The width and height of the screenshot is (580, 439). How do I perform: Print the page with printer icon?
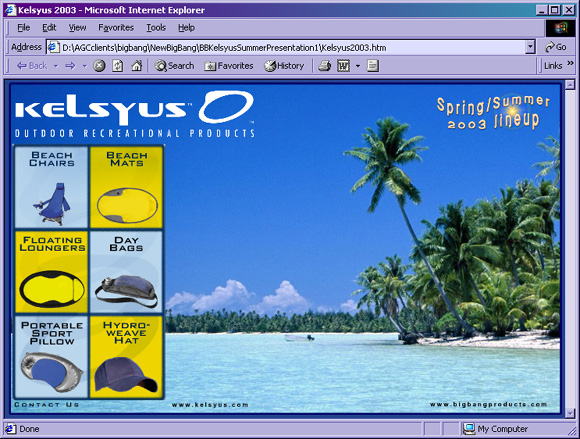click(324, 66)
